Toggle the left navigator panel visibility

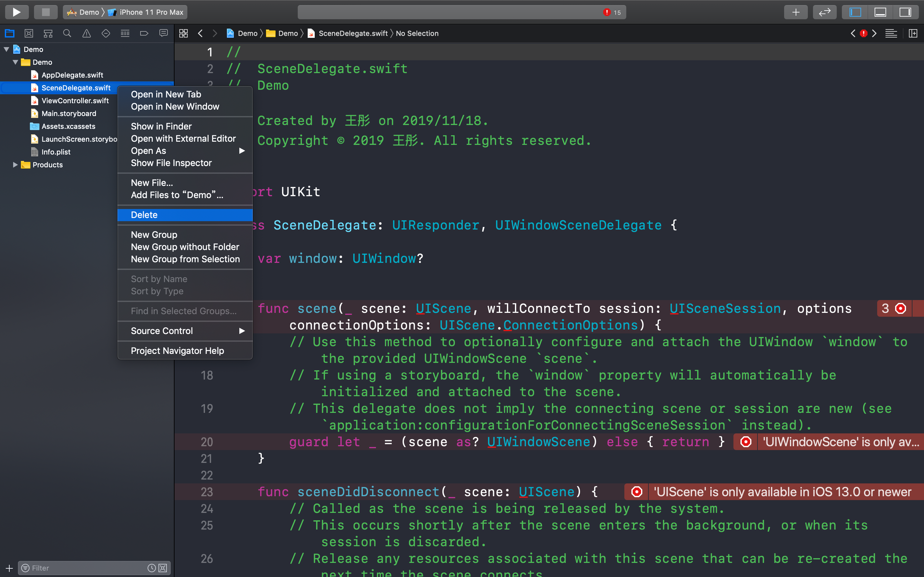(855, 12)
